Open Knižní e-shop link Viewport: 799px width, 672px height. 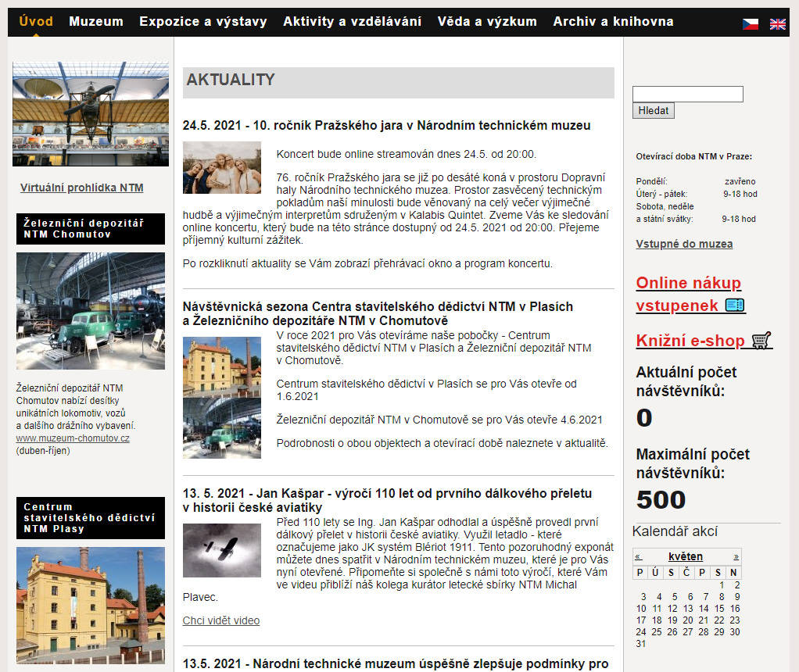[x=690, y=341]
